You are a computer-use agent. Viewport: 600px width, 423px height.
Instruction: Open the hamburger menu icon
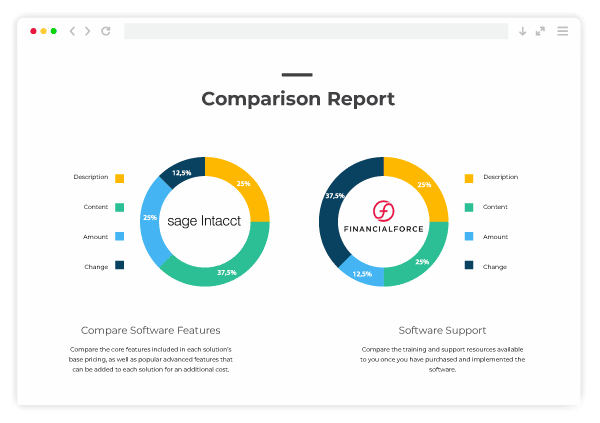(x=562, y=31)
